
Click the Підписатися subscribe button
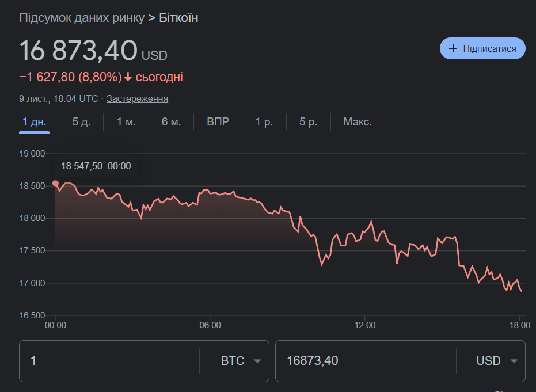pyautogui.click(x=482, y=48)
